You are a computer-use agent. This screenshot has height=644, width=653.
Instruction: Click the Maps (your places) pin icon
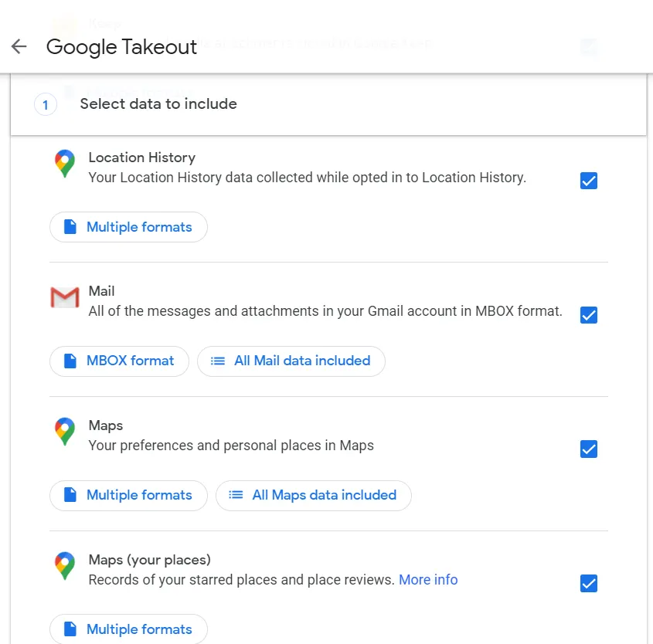[x=65, y=565]
